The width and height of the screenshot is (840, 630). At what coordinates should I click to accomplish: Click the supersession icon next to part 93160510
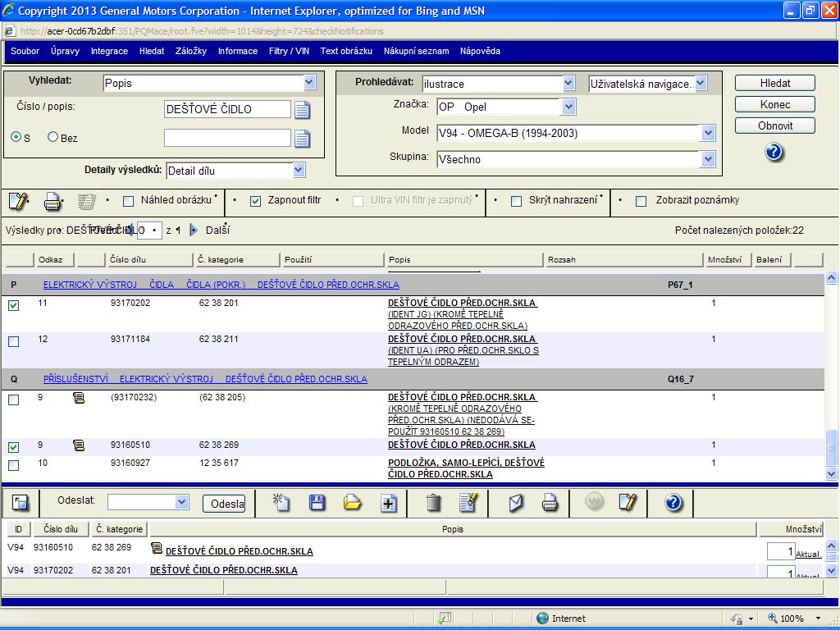click(x=79, y=445)
